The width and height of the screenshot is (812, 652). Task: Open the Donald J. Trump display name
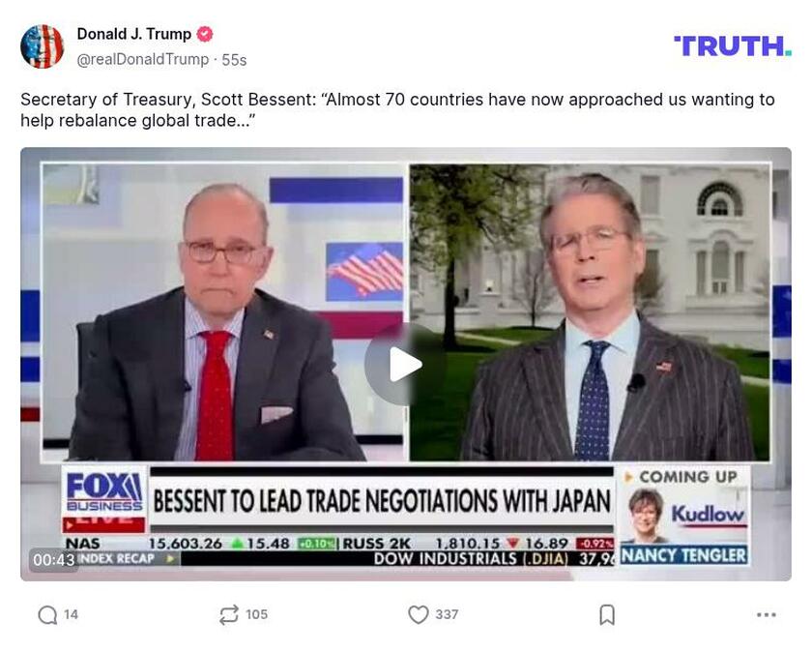(134, 34)
